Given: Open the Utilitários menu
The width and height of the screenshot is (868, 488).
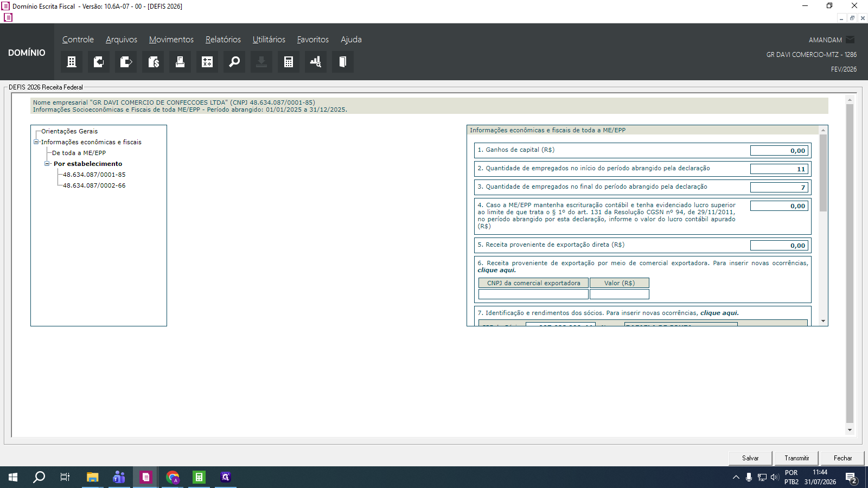Looking at the screenshot, I should click(x=269, y=40).
